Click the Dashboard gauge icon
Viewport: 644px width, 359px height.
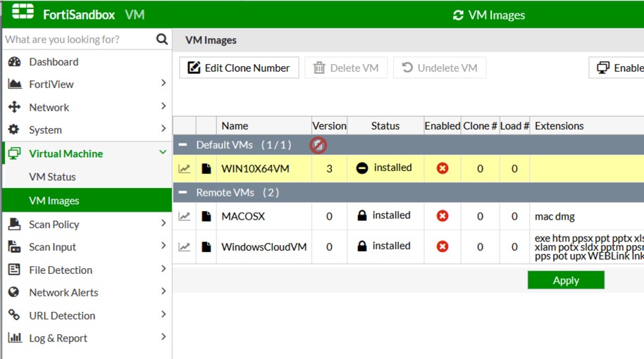pyautogui.click(x=14, y=61)
